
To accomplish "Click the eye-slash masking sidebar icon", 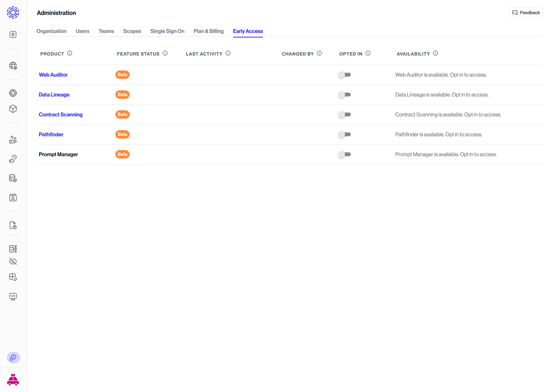I will tap(13, 261).
